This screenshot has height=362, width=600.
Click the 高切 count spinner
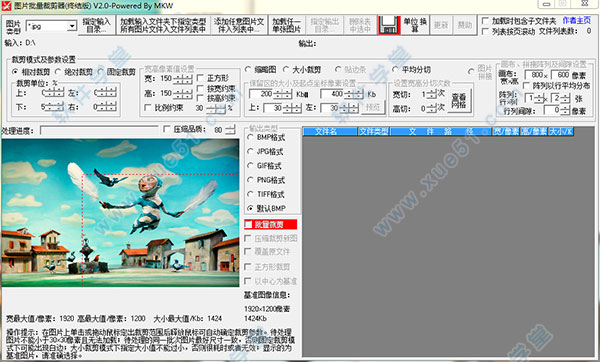point(431,109)
